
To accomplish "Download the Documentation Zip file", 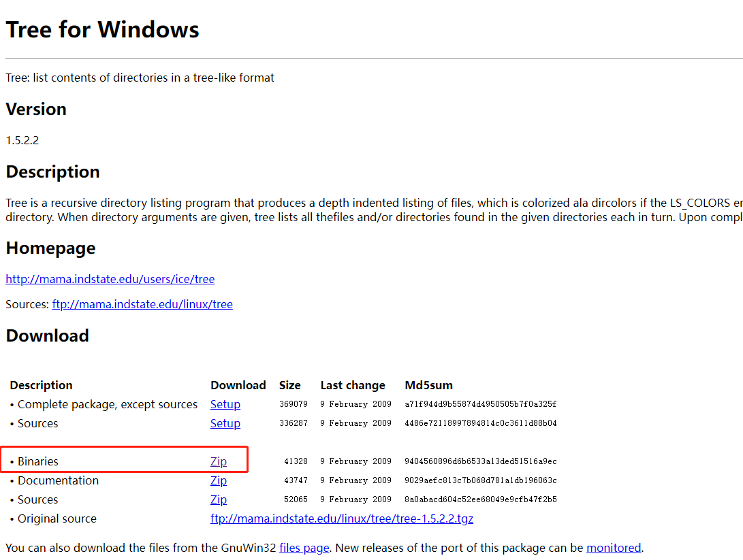I will point(219,480).
